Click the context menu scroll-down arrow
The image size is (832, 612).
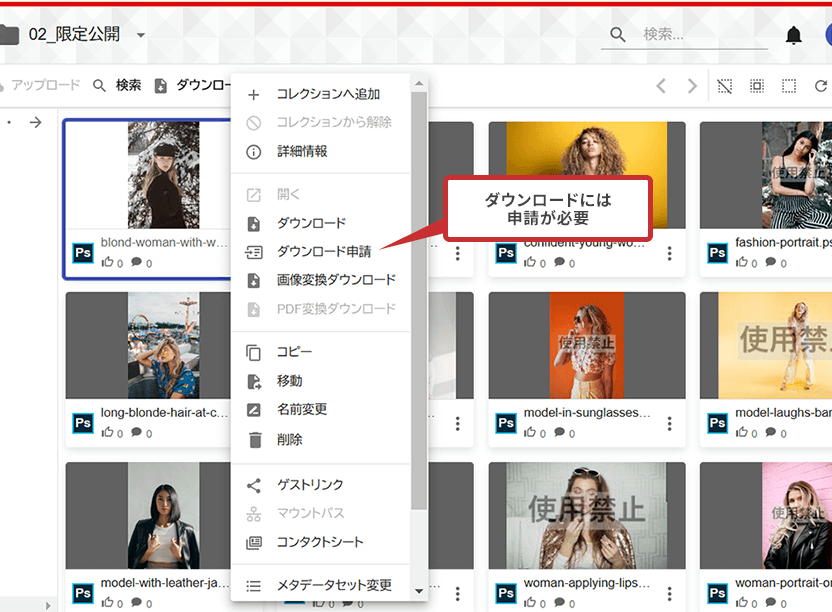[x=419, y=591]
